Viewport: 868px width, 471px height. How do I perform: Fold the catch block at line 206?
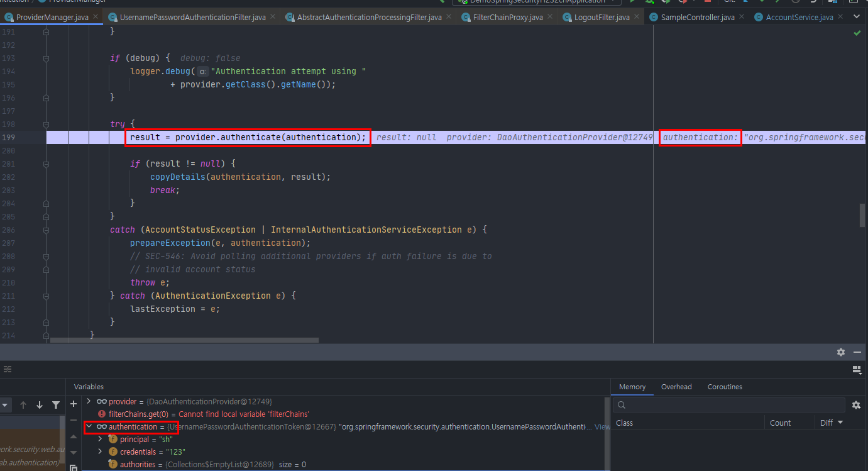coord(46,230)
